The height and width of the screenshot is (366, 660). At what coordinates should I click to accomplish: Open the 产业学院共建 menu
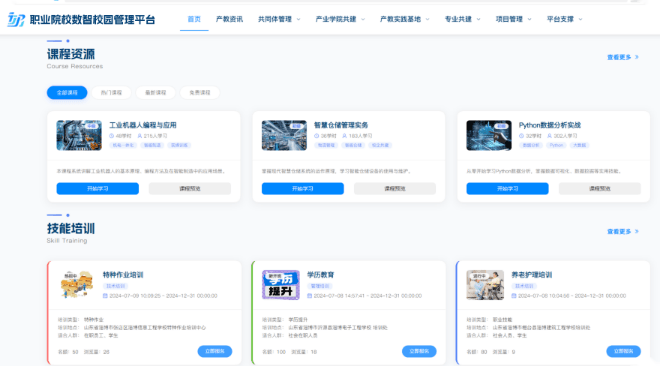point(336,19)
